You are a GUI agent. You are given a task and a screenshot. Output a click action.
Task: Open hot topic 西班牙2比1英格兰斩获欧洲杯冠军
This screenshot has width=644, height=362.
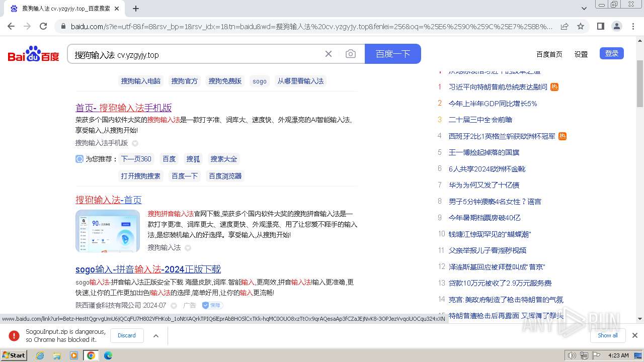502,136
